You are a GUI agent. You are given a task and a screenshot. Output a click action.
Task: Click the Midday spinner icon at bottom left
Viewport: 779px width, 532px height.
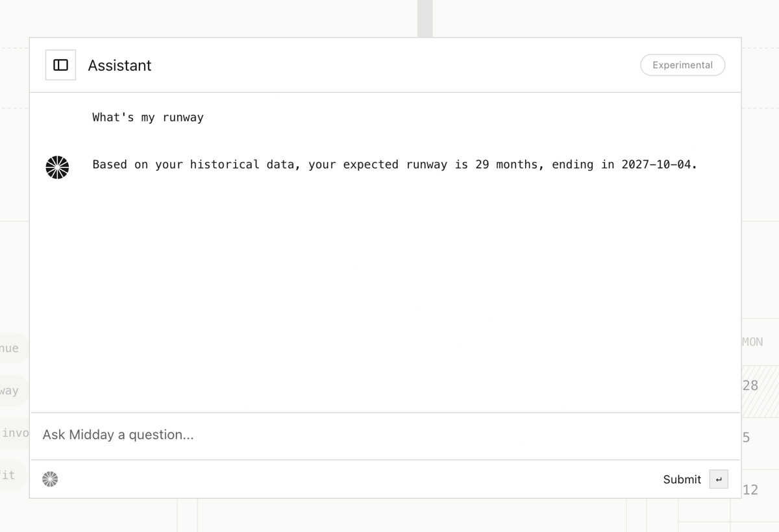point(50,479)
